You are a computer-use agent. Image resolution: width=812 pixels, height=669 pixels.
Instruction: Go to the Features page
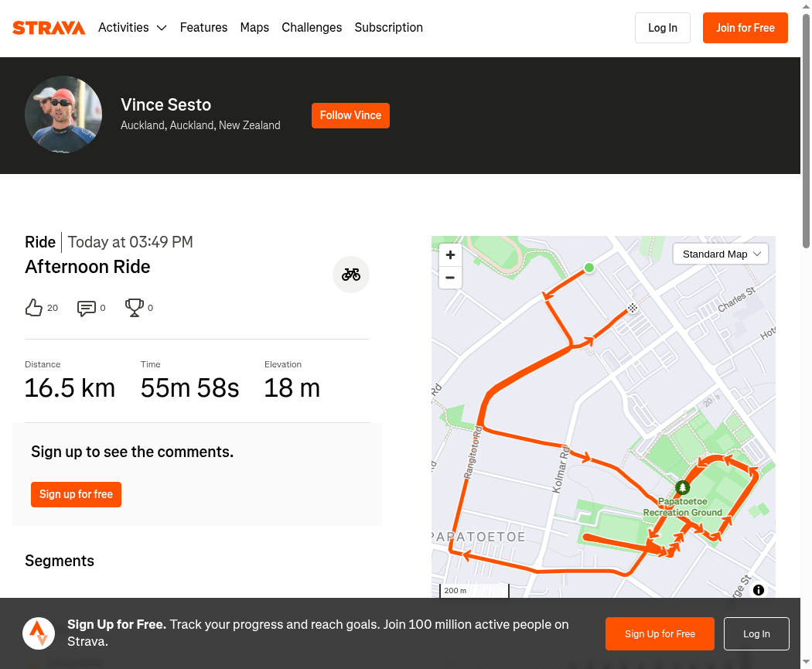point(203,27)
